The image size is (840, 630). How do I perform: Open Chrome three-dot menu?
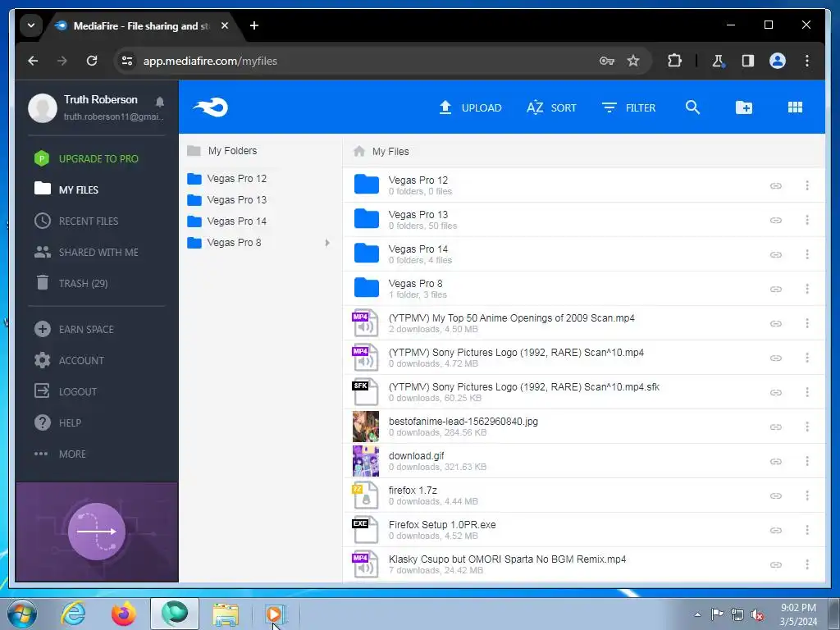click(x=807, y=61)
